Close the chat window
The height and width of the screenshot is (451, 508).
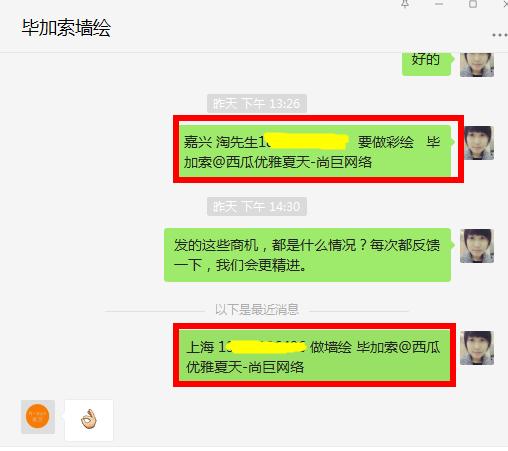coord(505,4)
